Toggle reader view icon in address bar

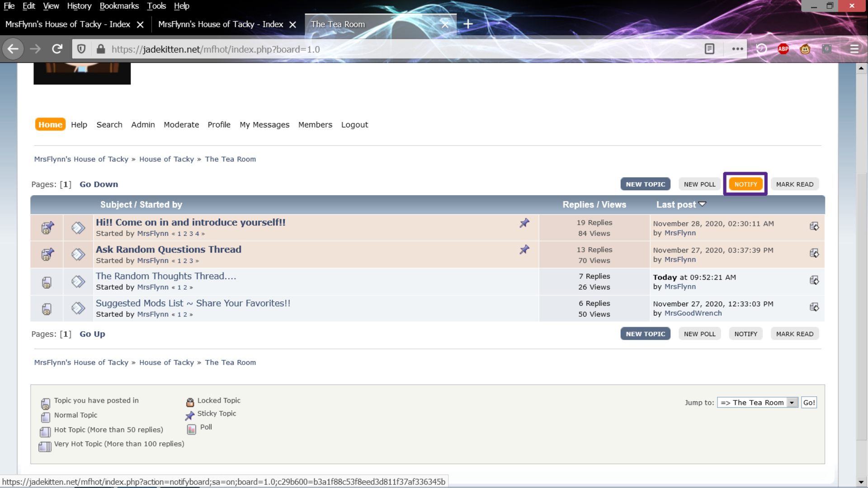click(709, 49)
